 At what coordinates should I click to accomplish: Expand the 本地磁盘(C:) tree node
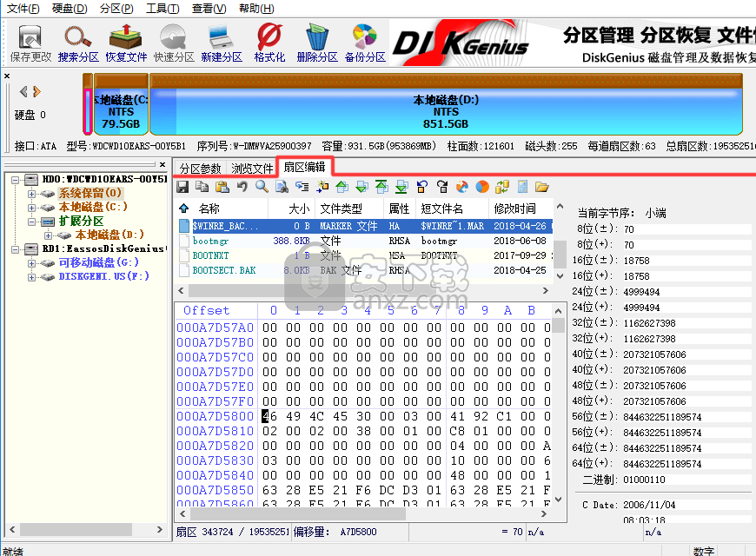[x=31, y=208]
